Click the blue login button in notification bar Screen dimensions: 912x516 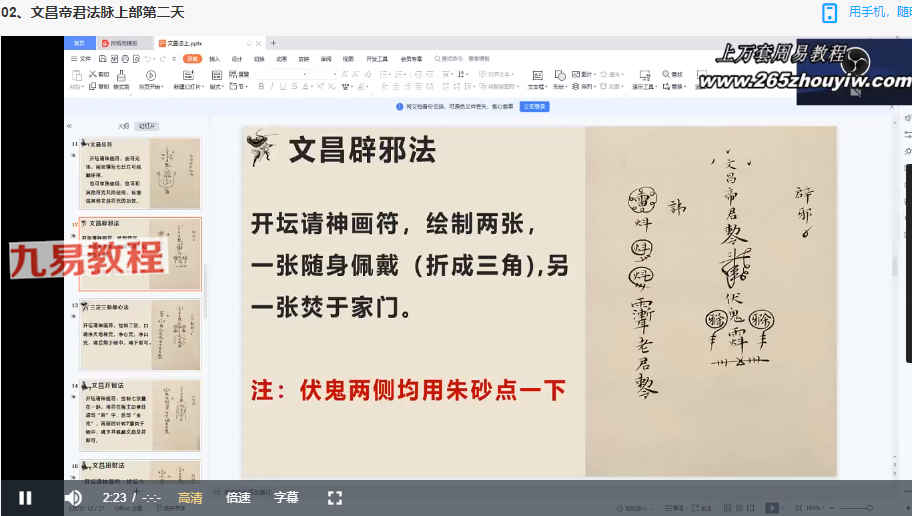click(535, 106)
